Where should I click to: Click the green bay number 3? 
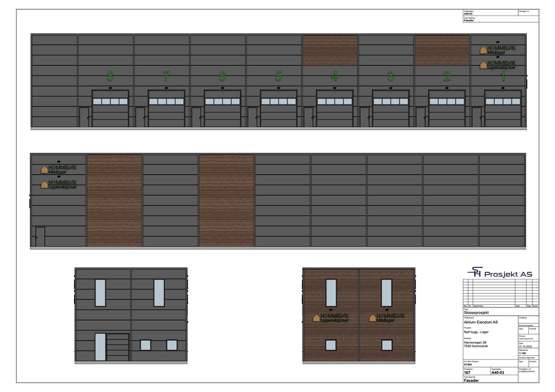click(x=391, y=76)
